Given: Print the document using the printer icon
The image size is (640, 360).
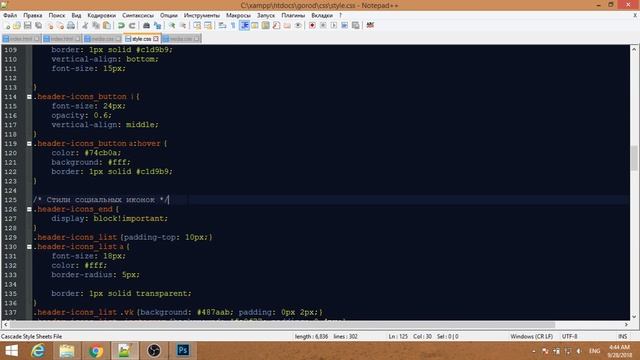Looking at the screenshot, I should (71, 25).
